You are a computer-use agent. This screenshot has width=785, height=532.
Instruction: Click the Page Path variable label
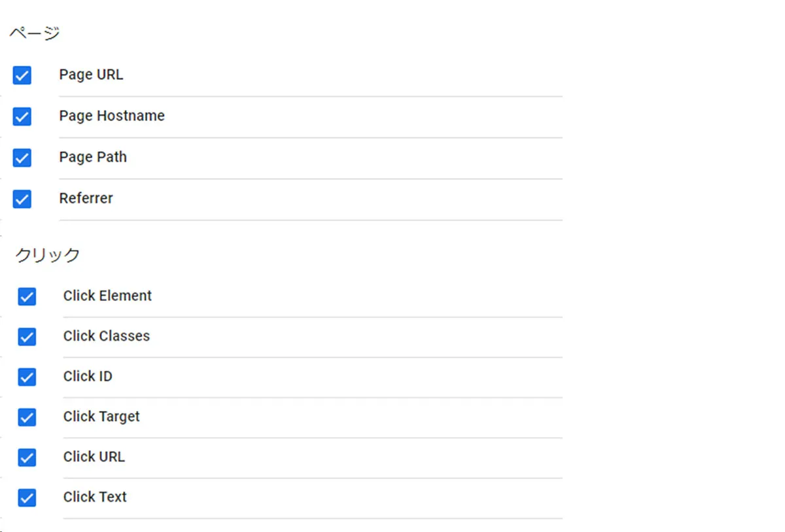click(93, 157)
